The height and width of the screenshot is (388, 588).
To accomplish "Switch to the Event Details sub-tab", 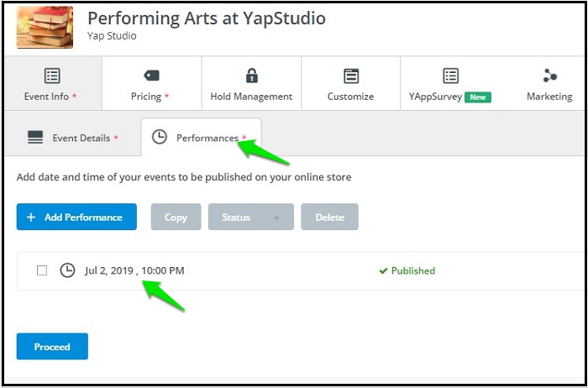I will pos(73,138).
